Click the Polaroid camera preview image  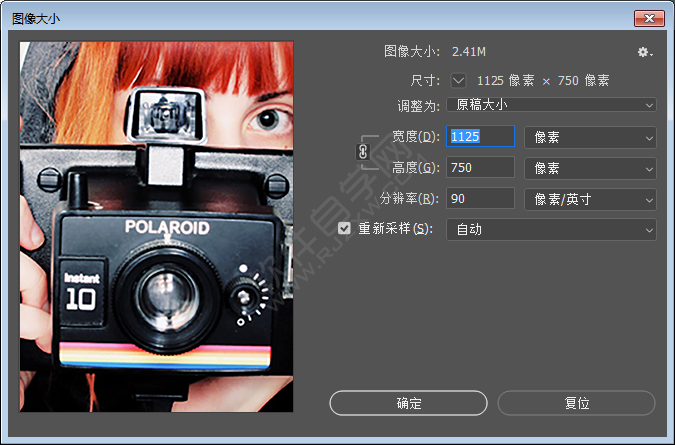click(157, 227)
